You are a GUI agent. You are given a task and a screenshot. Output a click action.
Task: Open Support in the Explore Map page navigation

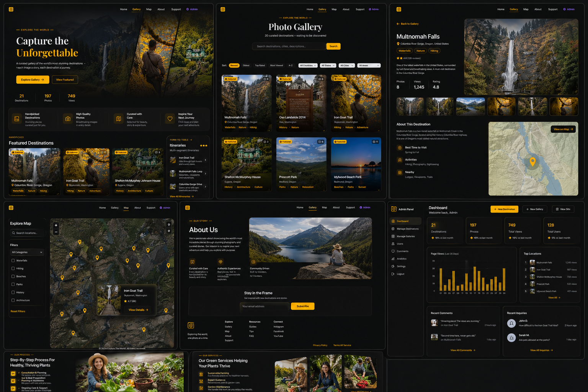click(x=151, y=208)
